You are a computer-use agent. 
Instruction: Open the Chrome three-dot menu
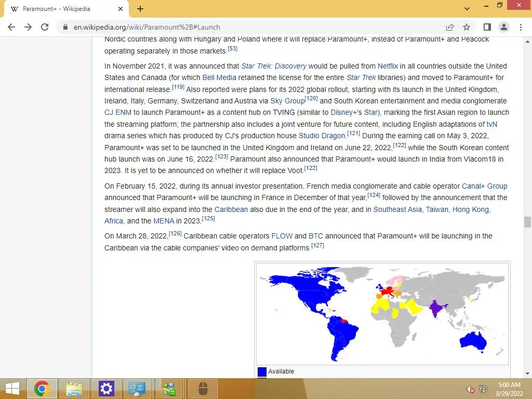[x=521, y=27]
